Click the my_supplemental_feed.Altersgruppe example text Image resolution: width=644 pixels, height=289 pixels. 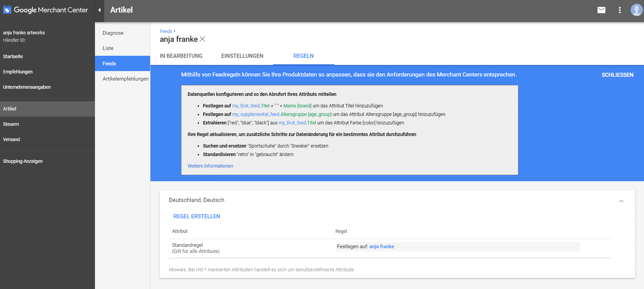[282, 114]
